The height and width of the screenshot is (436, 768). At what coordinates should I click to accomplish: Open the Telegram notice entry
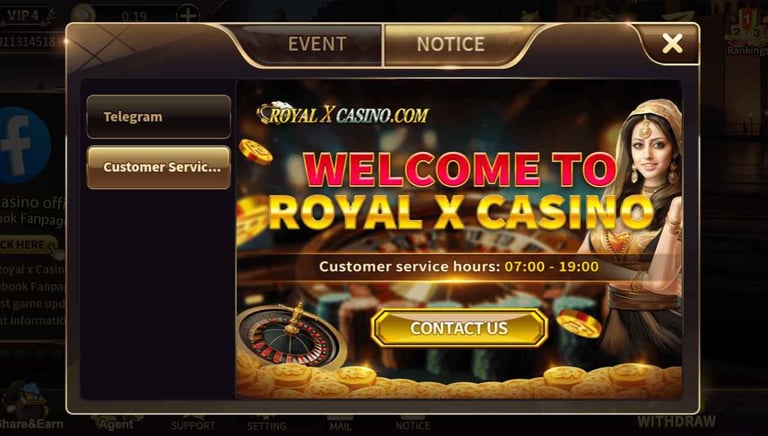pyautogui.click(x=159, y=117)
